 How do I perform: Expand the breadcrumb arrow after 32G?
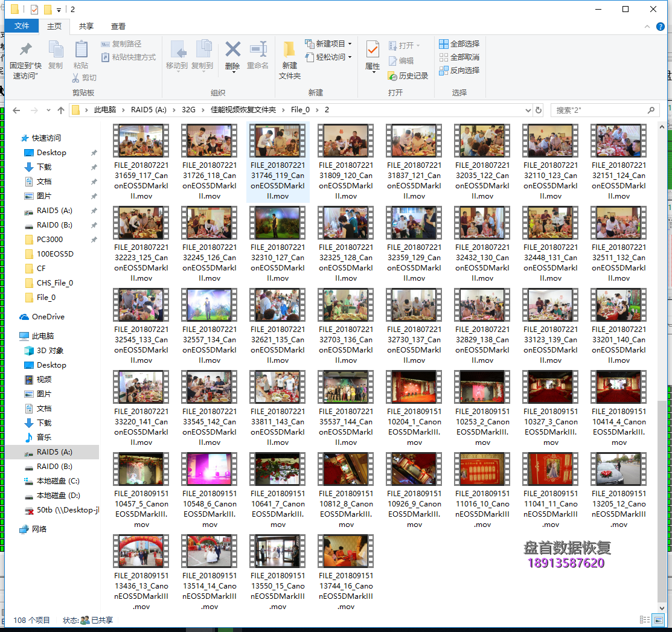click(x=203, y=110)
